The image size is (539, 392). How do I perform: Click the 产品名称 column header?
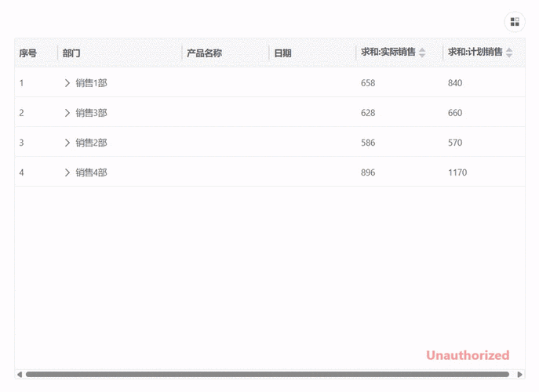pyautogui.click(x=204, y=53)
